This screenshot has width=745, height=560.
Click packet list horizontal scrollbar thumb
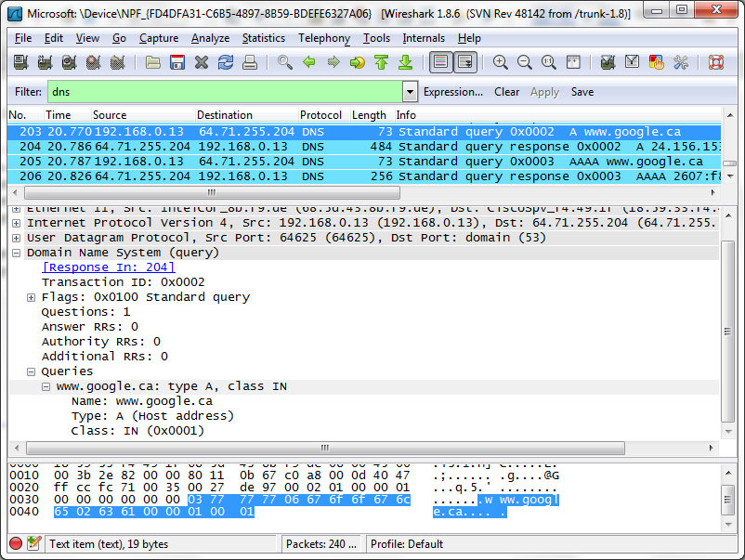point(212,192)
